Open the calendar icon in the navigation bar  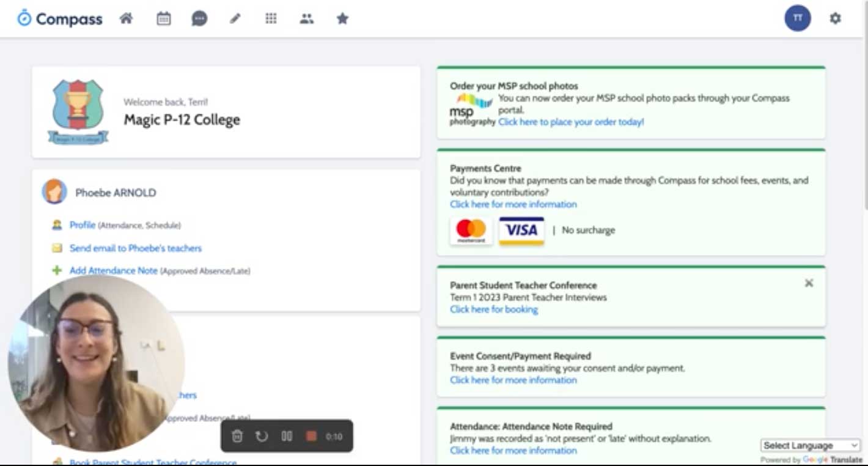point(163,18)
